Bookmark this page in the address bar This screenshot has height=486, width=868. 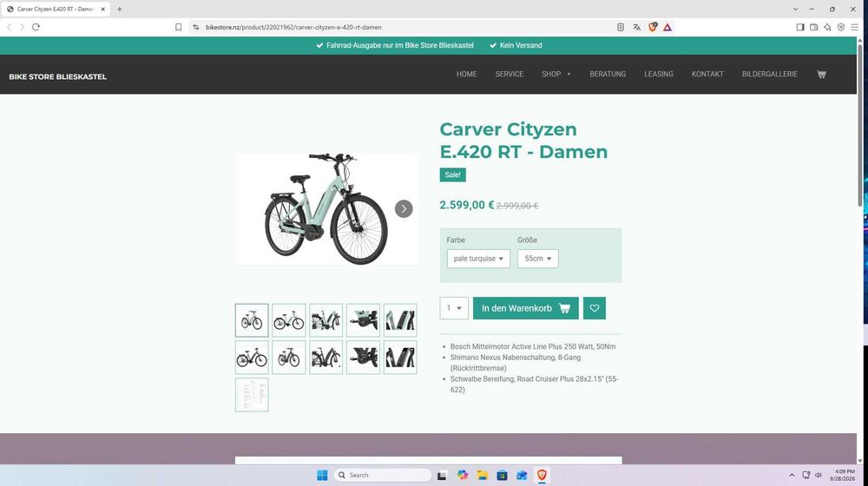(178, 27)
